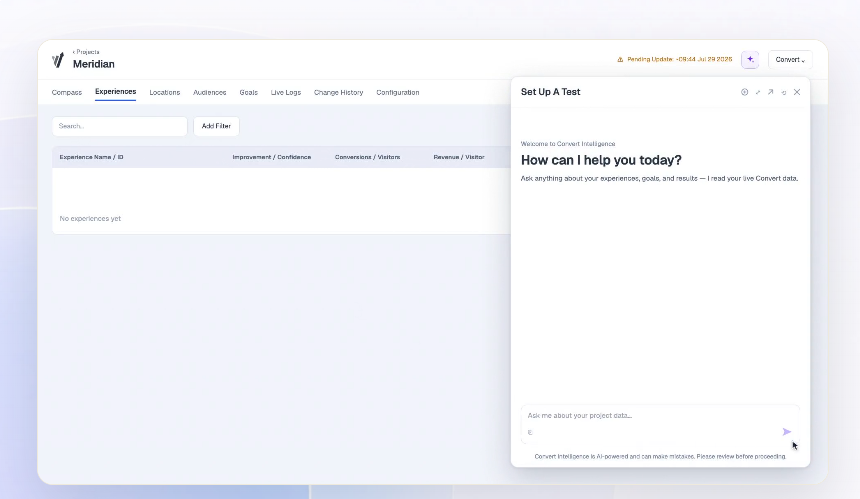
Task: Pop out the chat panel with arrow icon
Action: (x=771, y=92)
